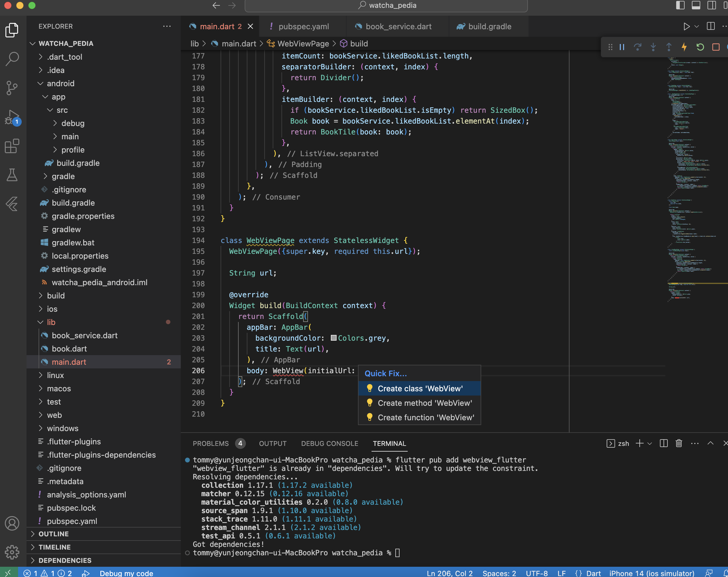Toggle the bottom panel layout button
The image size is (728, 577).
point(696,5)
